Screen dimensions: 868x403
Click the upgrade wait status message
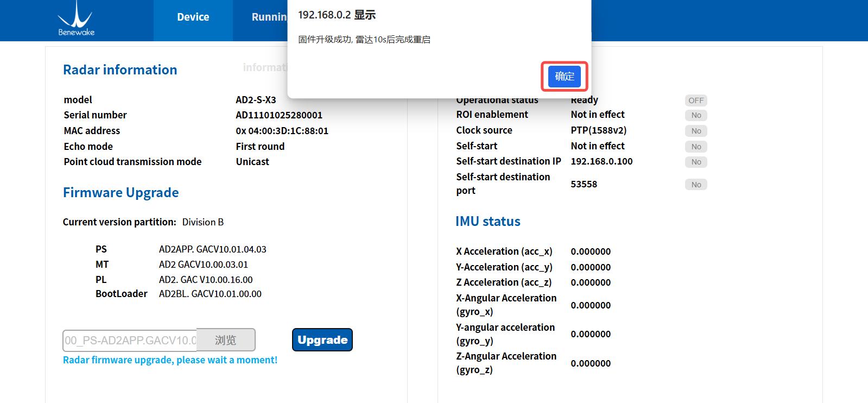[x=170, y=360]
